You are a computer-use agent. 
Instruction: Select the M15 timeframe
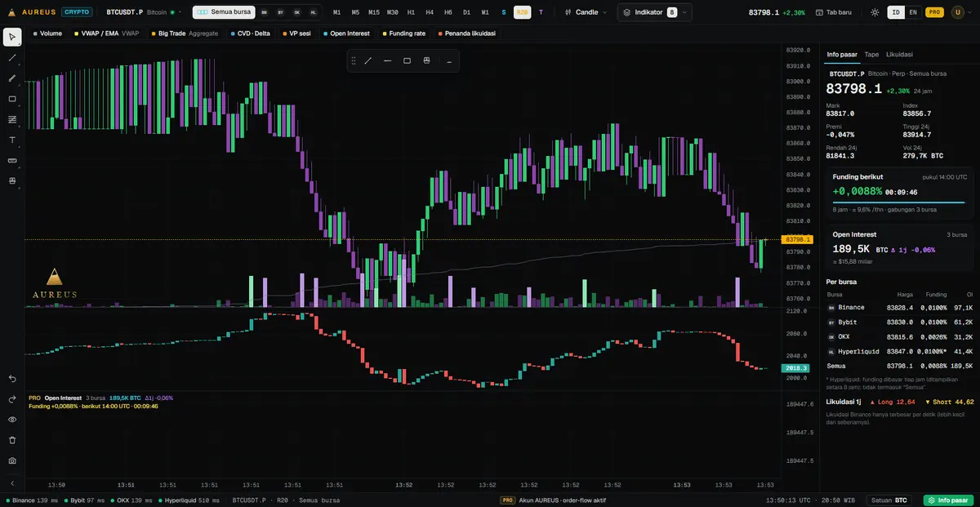pos(374,12)
